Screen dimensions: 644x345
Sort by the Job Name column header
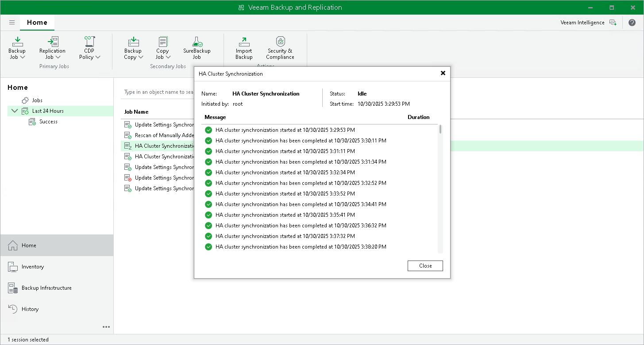click(x=136, y=112)
